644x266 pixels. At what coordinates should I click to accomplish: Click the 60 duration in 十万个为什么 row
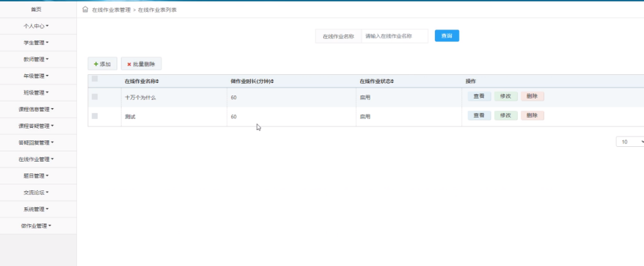pos(234,98)
